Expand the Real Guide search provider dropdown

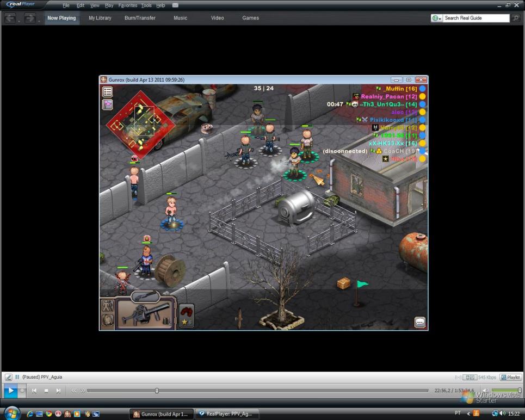(437, 18)
